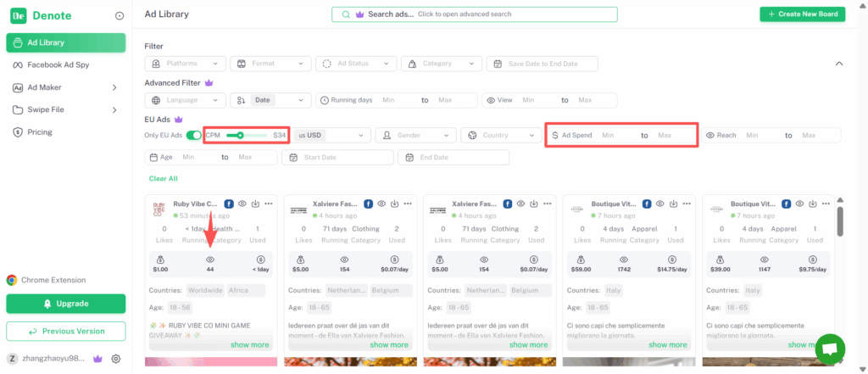Image resolution: width=868 pixels, height=374 pixels.
Task: Click the Chrome Extension icon in sidebar
Action: click(12, 280)
